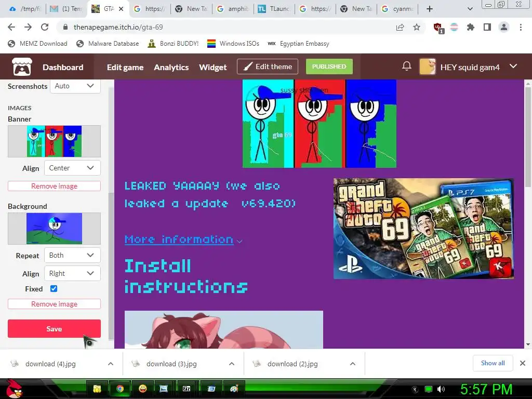Screen dimensions: 532x399
Task: Open Egyptian Embassy bookmark
Action: [x=298, y=44]
